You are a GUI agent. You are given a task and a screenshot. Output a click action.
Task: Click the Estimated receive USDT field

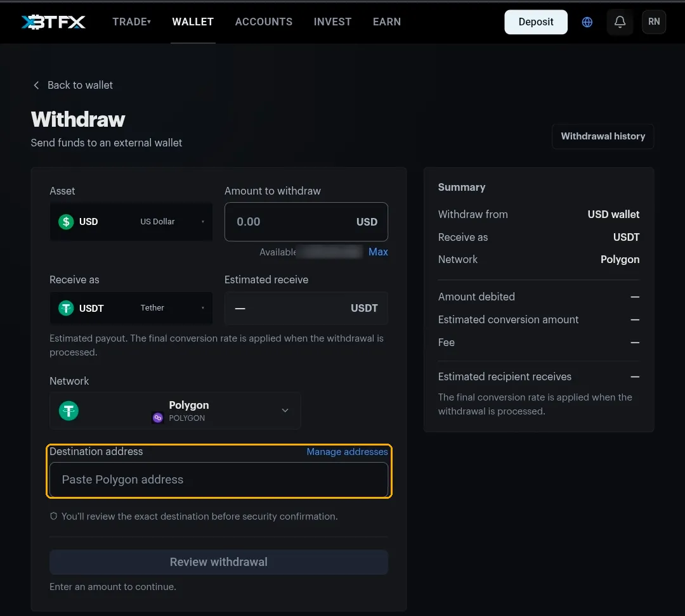coord(306,308)
